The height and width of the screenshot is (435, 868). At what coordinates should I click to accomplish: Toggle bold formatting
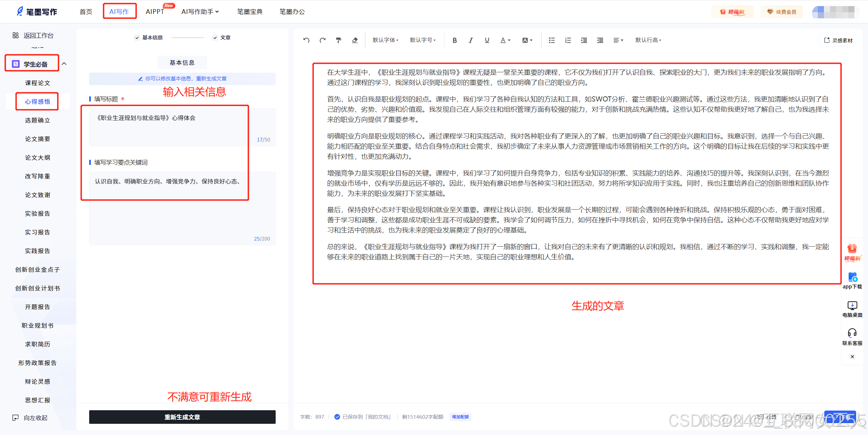point(454,40)
